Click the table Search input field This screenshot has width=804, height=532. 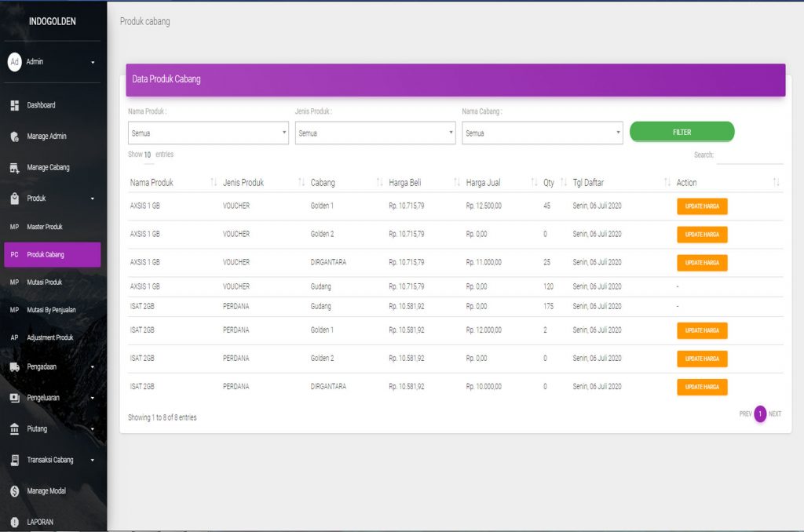749,155
